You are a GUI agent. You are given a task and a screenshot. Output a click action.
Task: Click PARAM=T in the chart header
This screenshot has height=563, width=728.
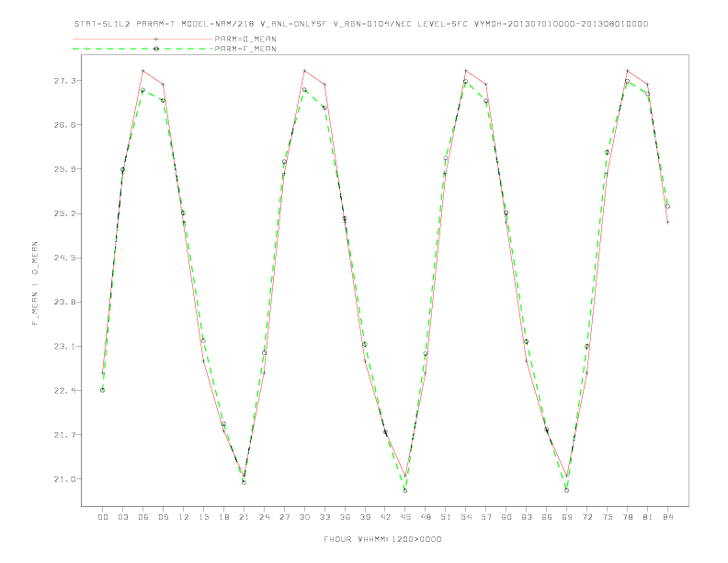point(155,24)
